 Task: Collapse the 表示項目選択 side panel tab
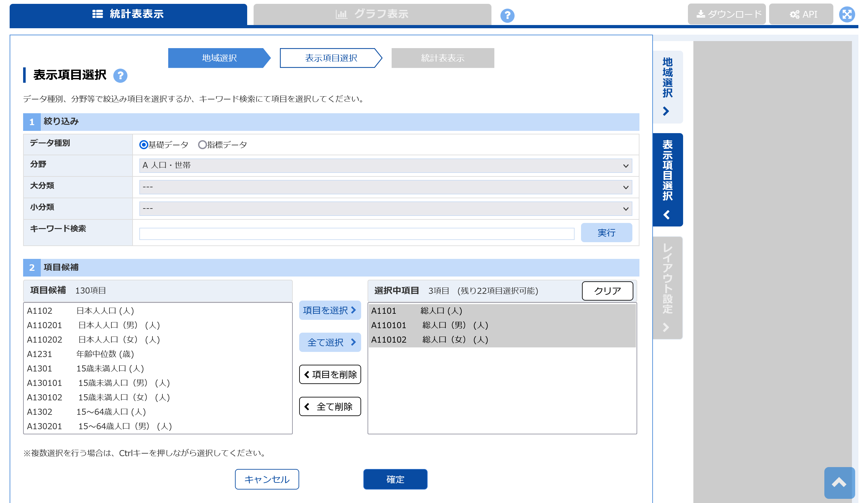pyautogui.click(x=668, y=179)
